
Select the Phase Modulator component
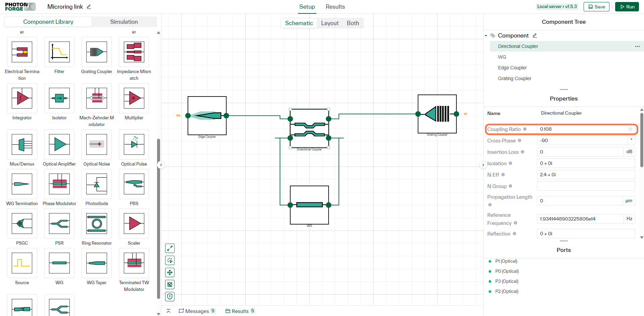tap(59, 184)
